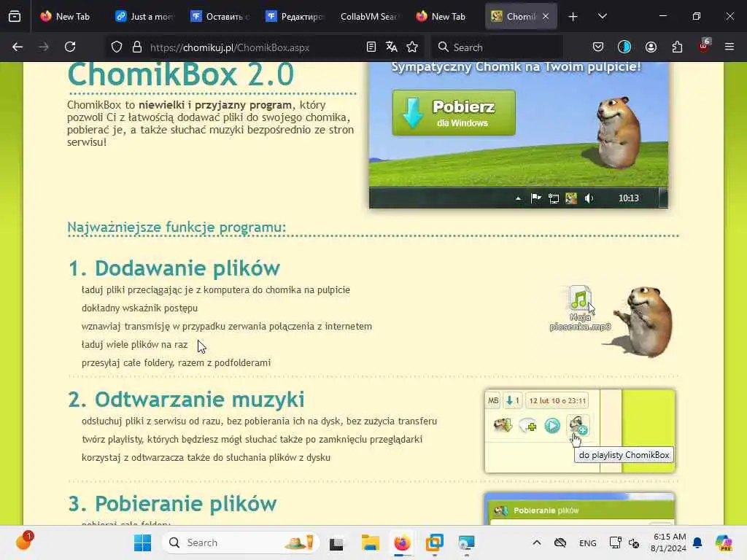This screenshot has height=560, width=747.
Task: Click the Najważniejsze funkcje programu heading
Action: [x=177, y=227]
